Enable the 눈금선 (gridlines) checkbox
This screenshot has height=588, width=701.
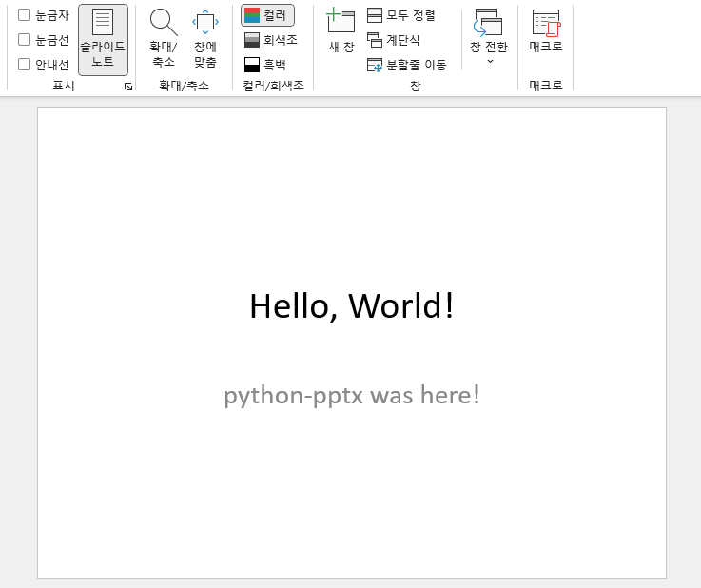[24, 40]
